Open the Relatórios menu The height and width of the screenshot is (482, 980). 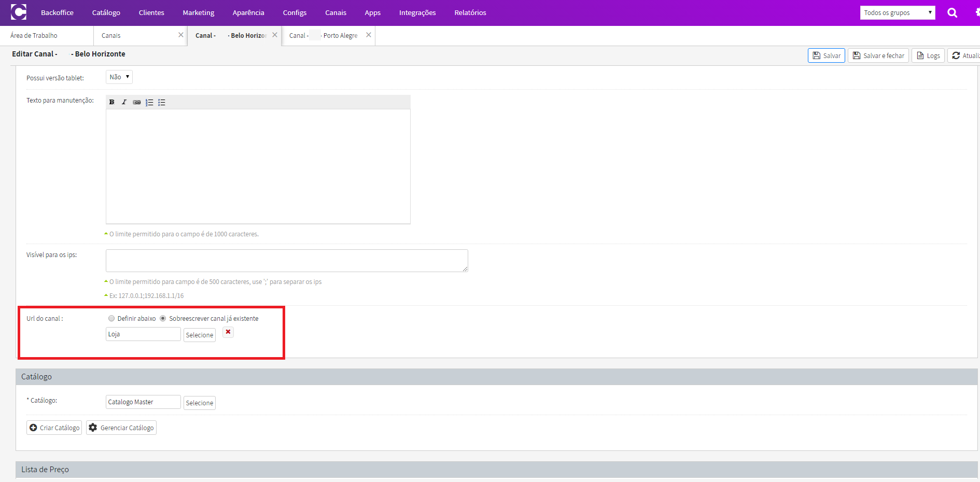(x=470, y=12)
